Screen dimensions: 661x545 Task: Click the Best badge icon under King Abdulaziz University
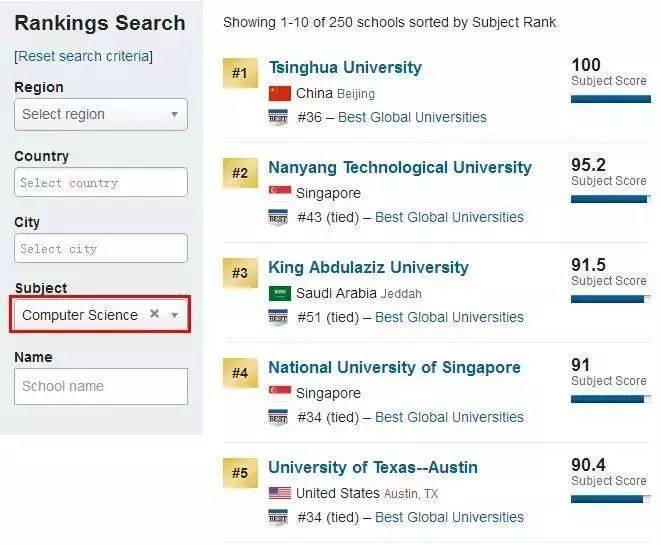(278, 317)
